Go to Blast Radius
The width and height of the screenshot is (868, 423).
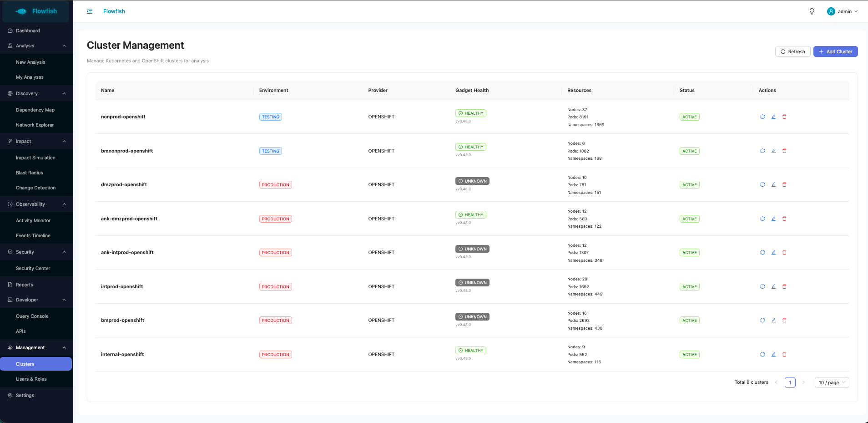36,173
